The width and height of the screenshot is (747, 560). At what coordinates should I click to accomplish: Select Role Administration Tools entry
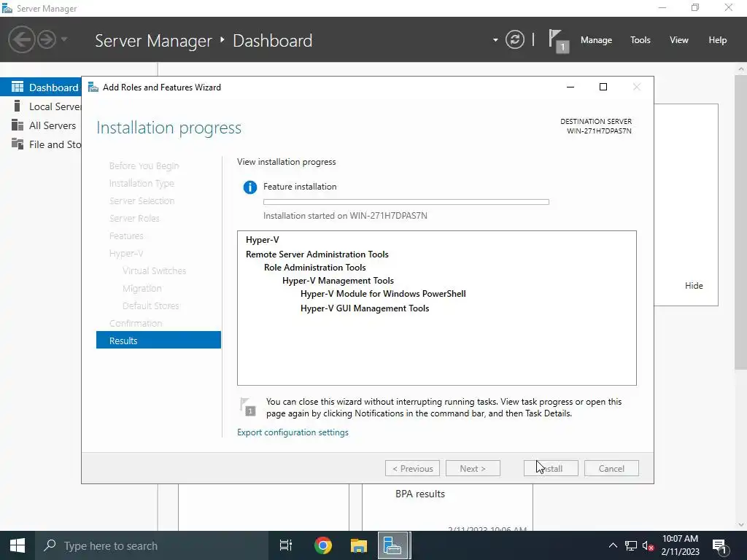point(314,268)
